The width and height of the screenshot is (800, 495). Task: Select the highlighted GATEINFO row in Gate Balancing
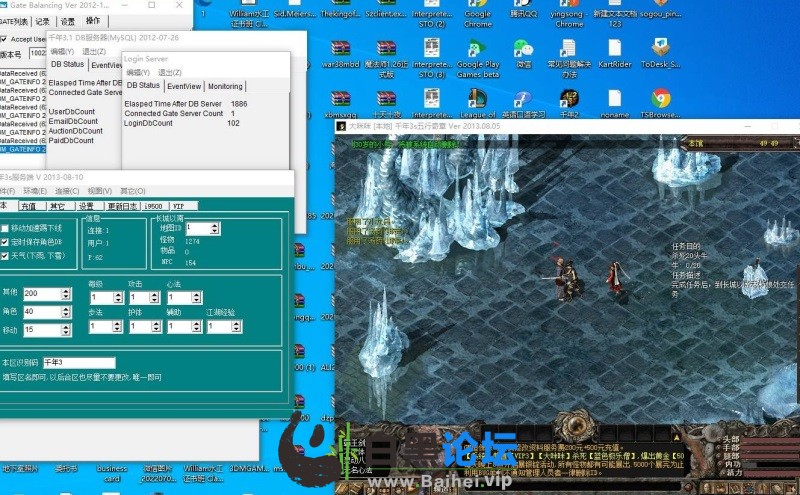pyautogui.click(x=23, y=149)
